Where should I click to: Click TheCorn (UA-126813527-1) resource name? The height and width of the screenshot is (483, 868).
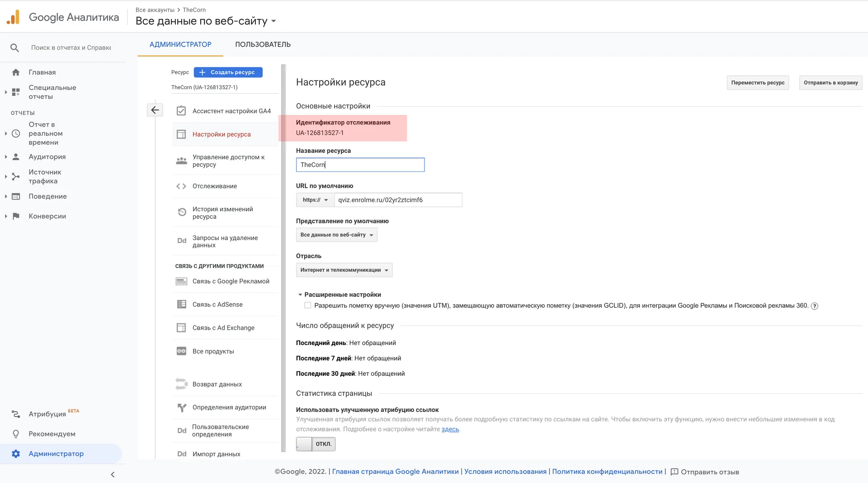click(x=204, y=87)
